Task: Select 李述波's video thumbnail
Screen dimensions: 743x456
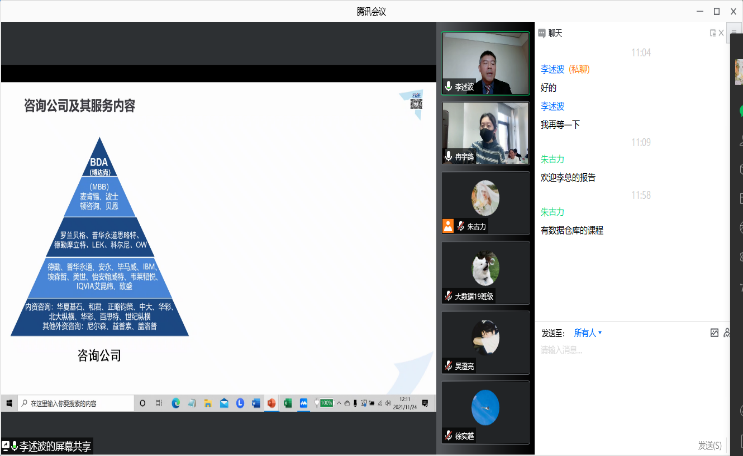Action: (485, 63)
